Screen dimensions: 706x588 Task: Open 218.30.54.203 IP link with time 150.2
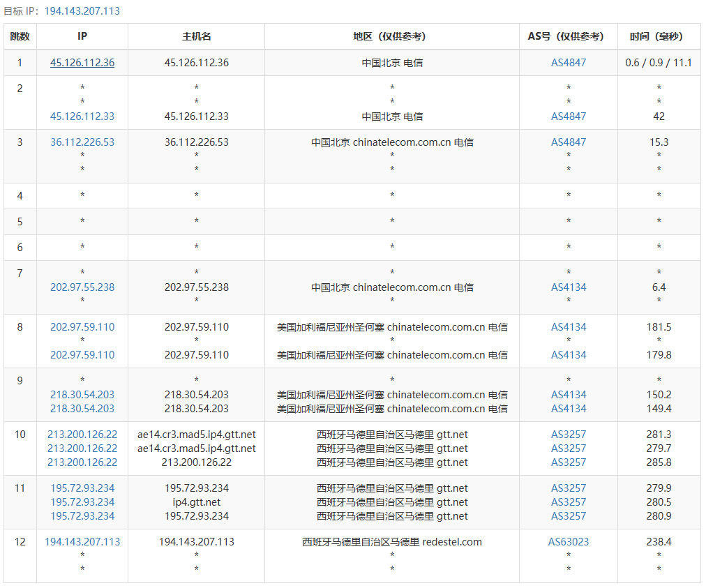coord(82,394)
